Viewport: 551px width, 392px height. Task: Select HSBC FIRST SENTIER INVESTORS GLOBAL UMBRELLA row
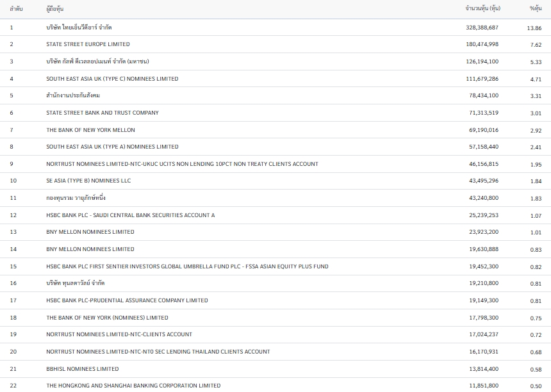(275, 266)
